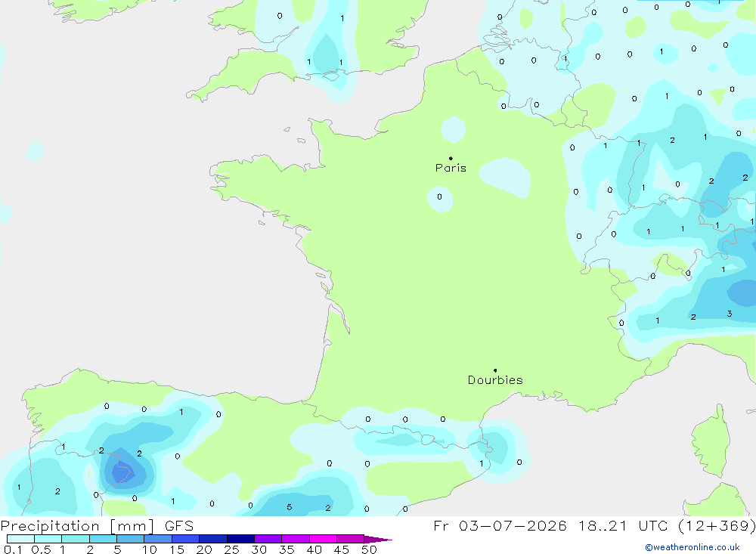Click the 'Precipitation [mm]' title text
The width and height of the screenshot is (756, 554).
pos(77,526)
